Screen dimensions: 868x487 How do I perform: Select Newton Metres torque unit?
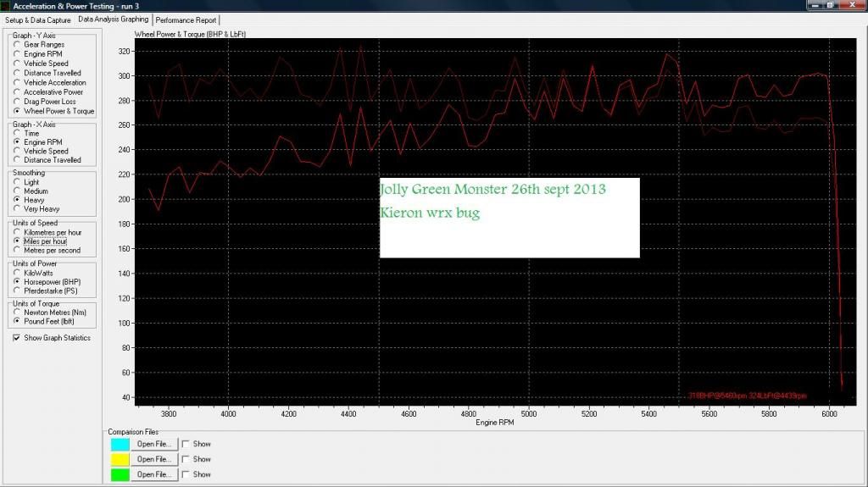17,313
